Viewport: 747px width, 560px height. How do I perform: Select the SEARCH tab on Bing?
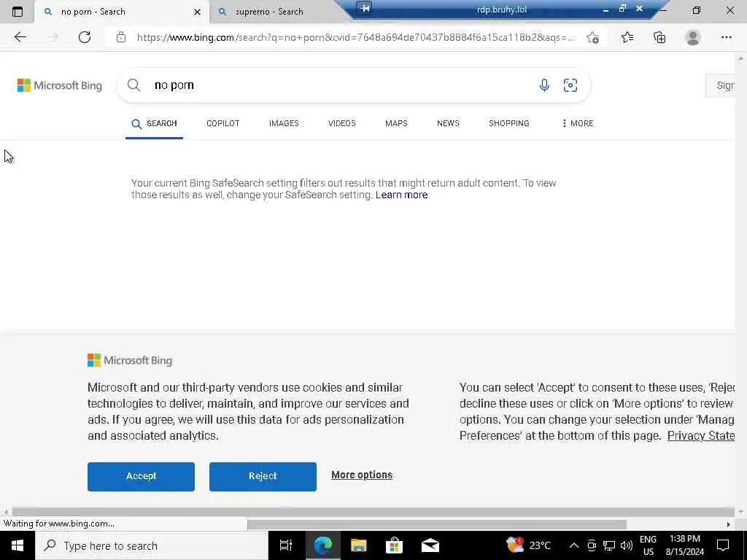pos(155,124)
